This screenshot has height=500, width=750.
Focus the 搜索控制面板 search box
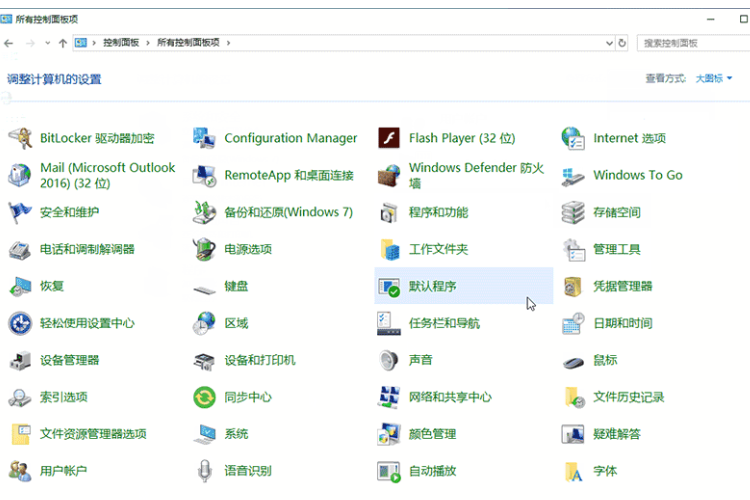click(x=693, y=43)
